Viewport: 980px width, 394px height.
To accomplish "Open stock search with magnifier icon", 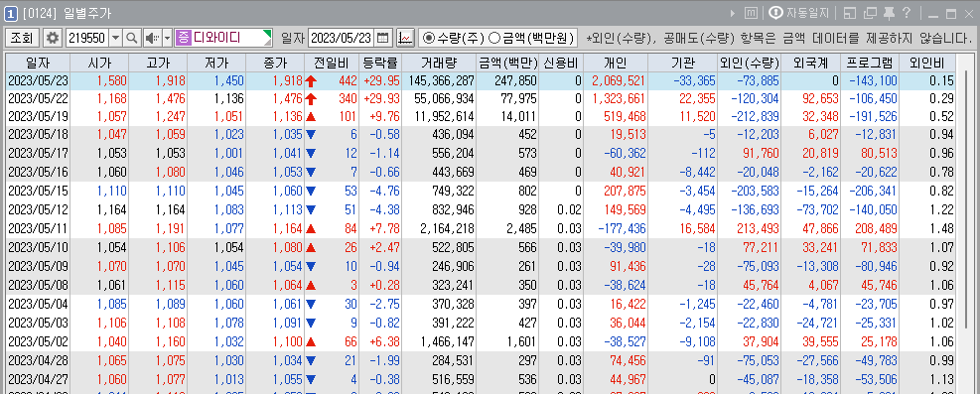I will coord(131,38).
